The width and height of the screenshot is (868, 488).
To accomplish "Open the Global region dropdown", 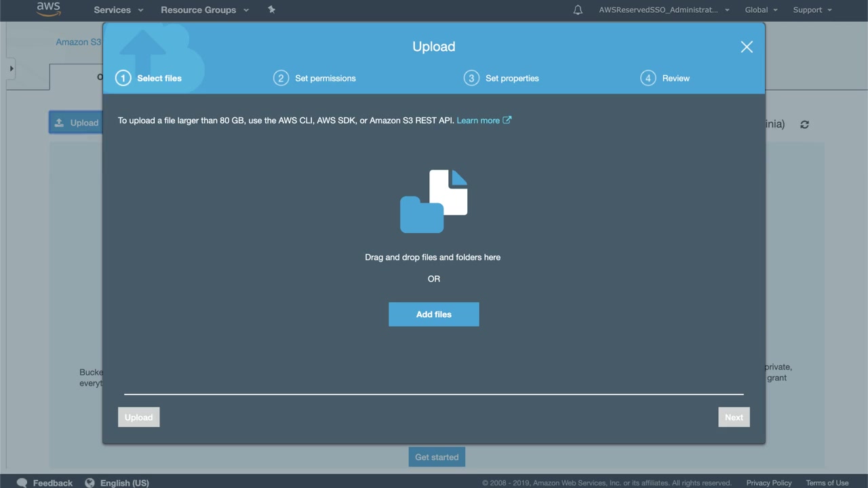I will click(761, 10).
